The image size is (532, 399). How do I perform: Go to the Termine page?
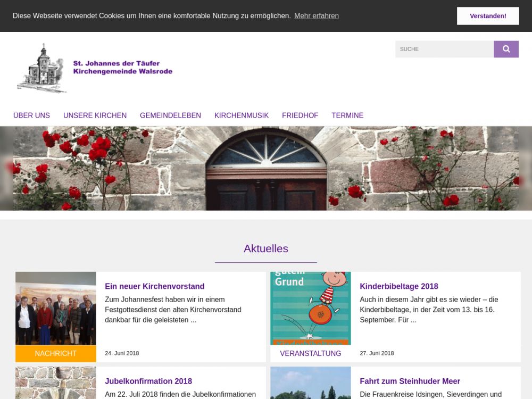pos(347,115)
